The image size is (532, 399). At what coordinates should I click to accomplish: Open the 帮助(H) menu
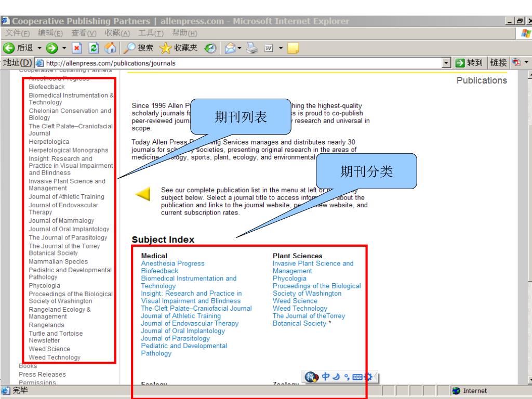(x=184, y=33)
